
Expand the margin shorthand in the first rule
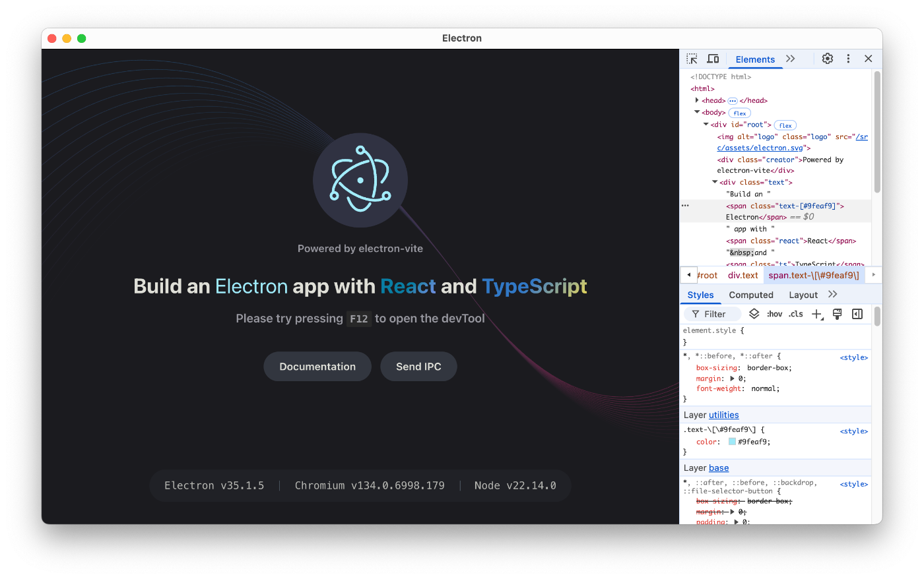click(x=733, y=379)
